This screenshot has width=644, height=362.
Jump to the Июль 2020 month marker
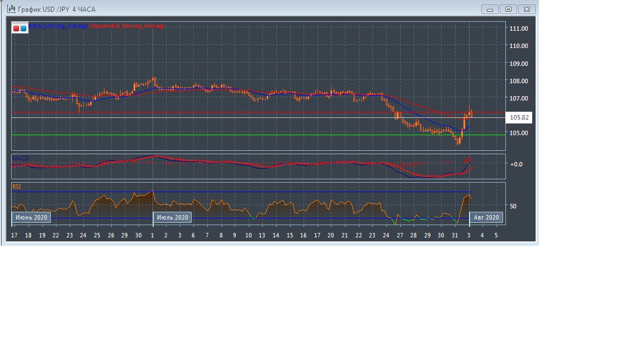(x=173, y=217)
